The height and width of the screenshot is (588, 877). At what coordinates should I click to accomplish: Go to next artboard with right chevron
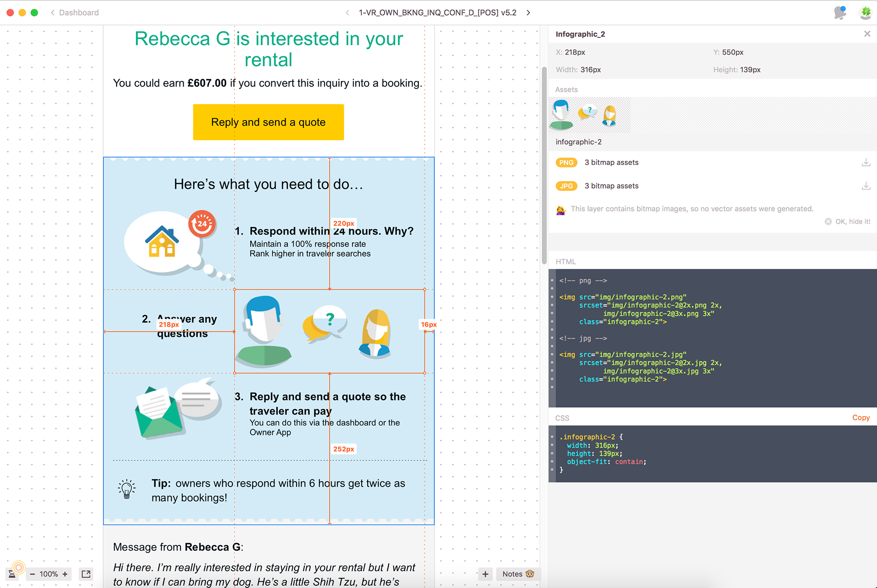(528, 13)
